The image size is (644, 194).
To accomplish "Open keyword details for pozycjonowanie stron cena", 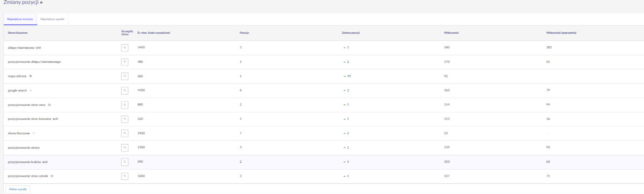I will [125, 105].
